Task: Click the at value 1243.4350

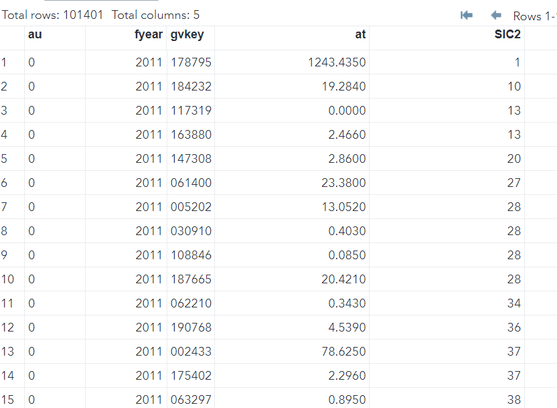Action: pyautogui.click(x=337, y=62)
